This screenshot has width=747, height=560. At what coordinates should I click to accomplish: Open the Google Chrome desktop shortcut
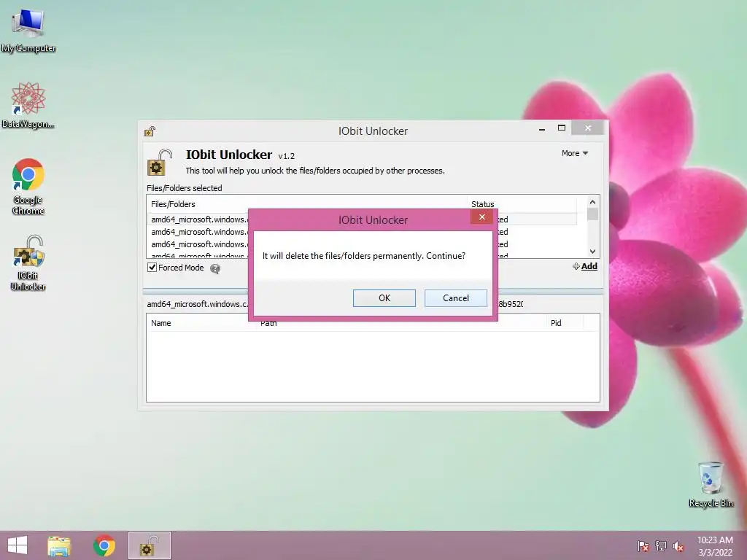[x=28, y=186]
